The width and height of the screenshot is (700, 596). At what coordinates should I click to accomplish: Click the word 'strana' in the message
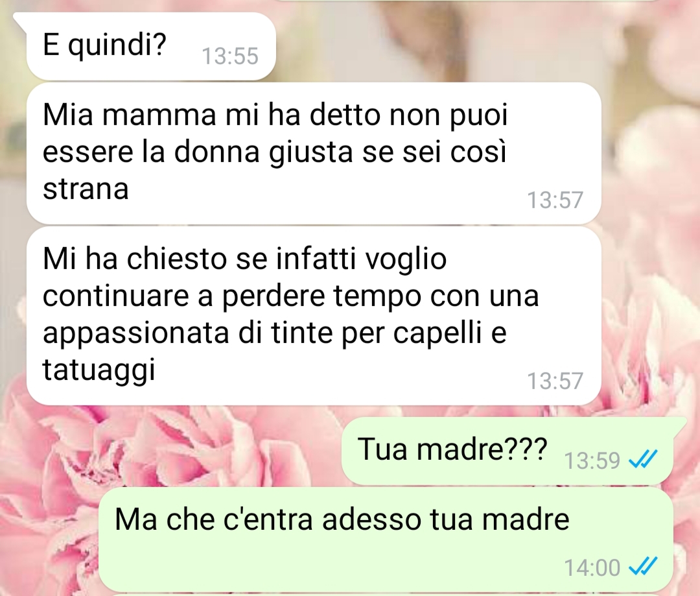(86, 189)
